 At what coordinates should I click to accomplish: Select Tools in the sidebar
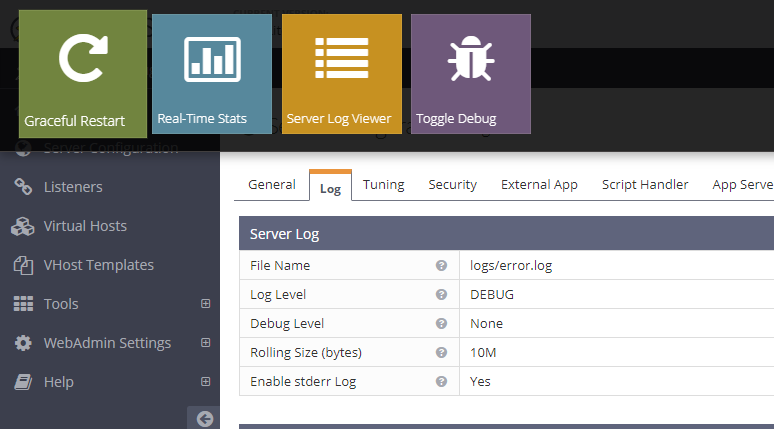tap(61, 304)
